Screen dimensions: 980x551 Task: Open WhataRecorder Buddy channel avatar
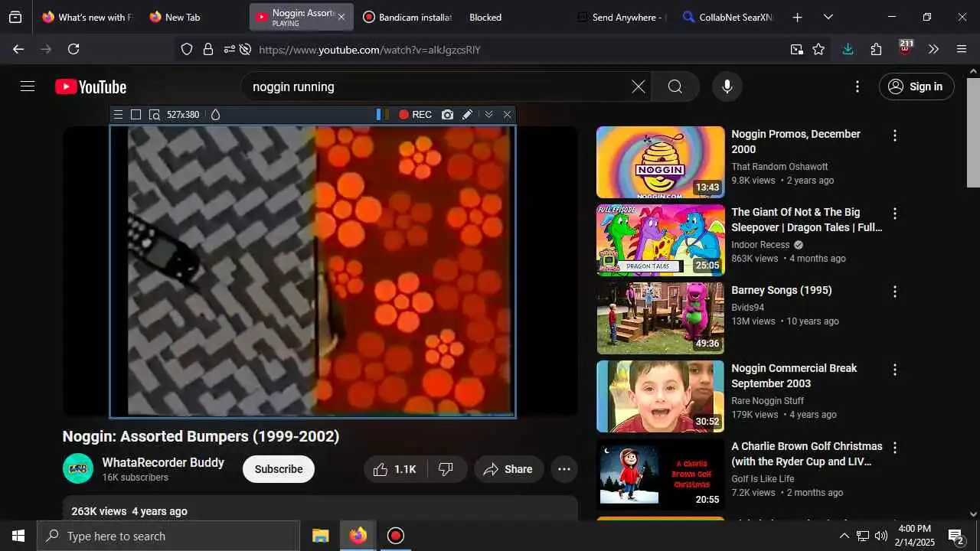tap(78, 468)
